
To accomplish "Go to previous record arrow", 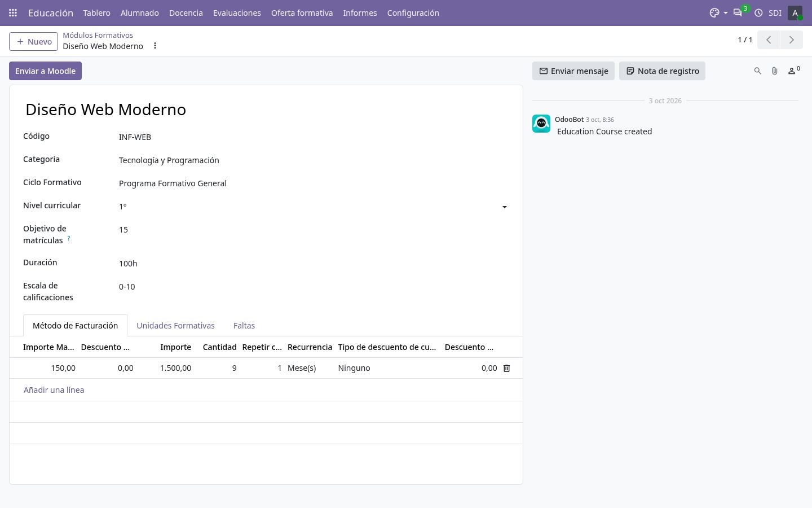I will click(769, 40).
